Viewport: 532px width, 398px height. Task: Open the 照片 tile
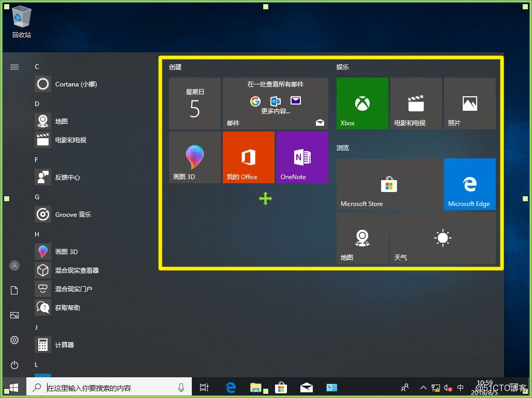point(470,103)
